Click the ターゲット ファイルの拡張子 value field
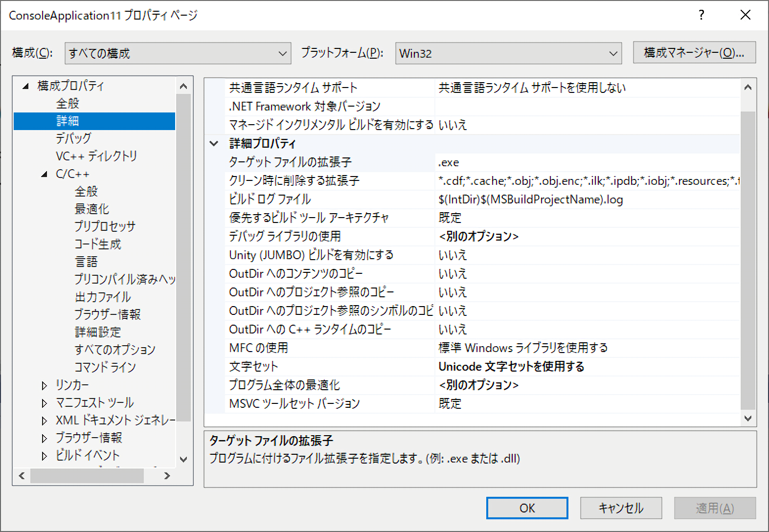The width and height of the screenshot is (769, 532). point(587,162)
